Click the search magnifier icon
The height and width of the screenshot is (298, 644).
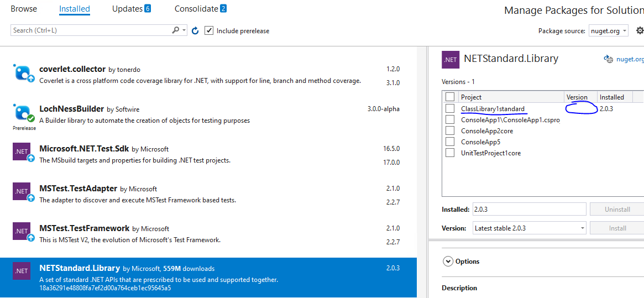click(x=175, y=30)
